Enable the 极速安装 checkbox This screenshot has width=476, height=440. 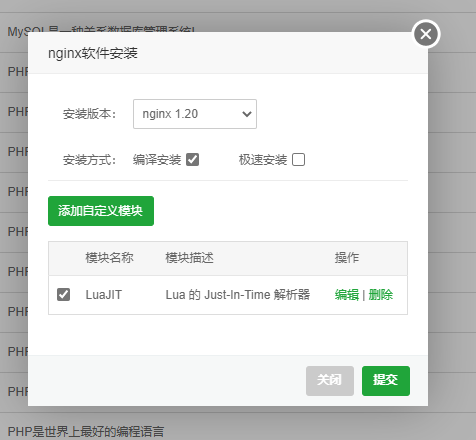point(298,160)
